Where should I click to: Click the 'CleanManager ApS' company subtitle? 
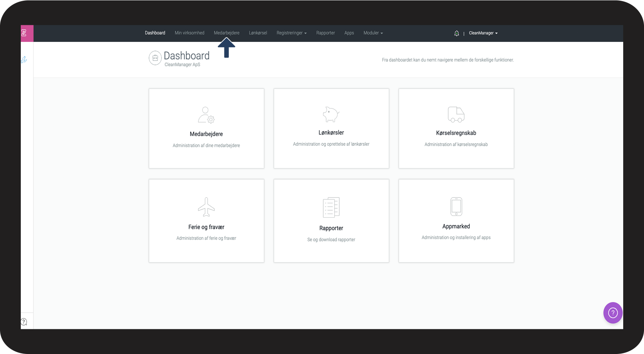(x=182, y=65)
